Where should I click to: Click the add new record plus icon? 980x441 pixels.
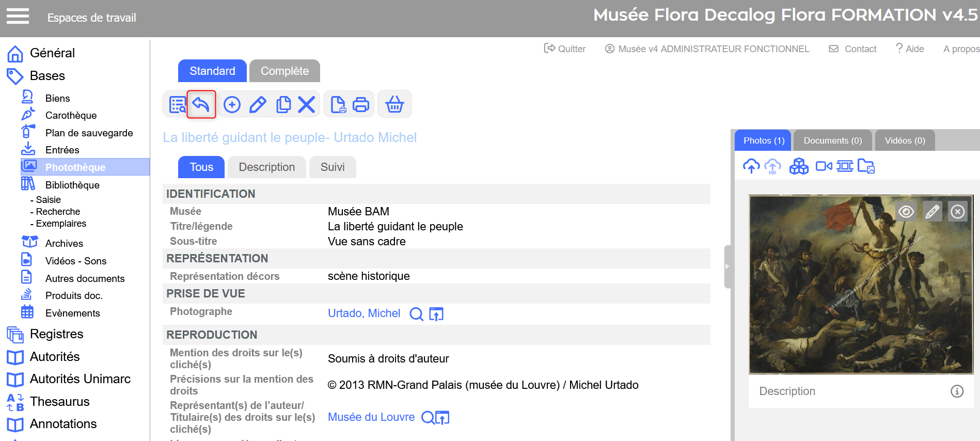pyautogui.click(x=232, y=105)
